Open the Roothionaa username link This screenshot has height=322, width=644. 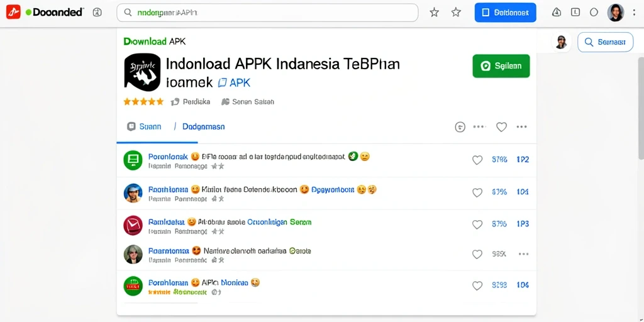pos(168,189)
